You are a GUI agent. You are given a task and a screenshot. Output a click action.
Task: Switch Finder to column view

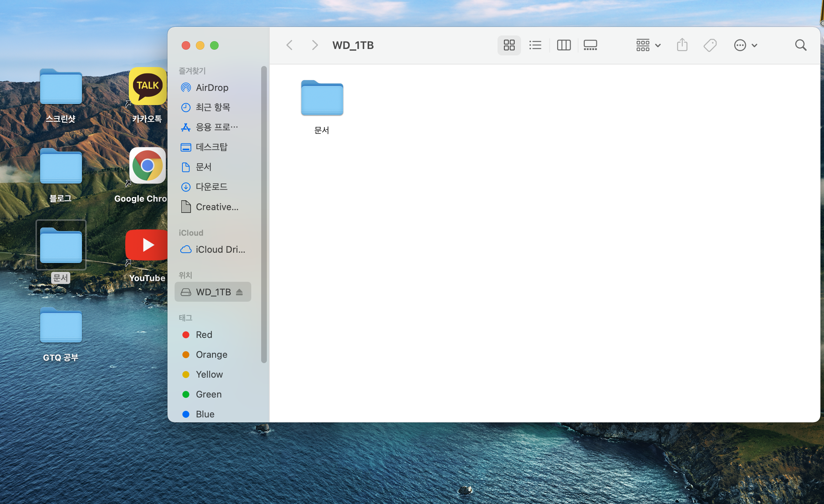(564, 45)
